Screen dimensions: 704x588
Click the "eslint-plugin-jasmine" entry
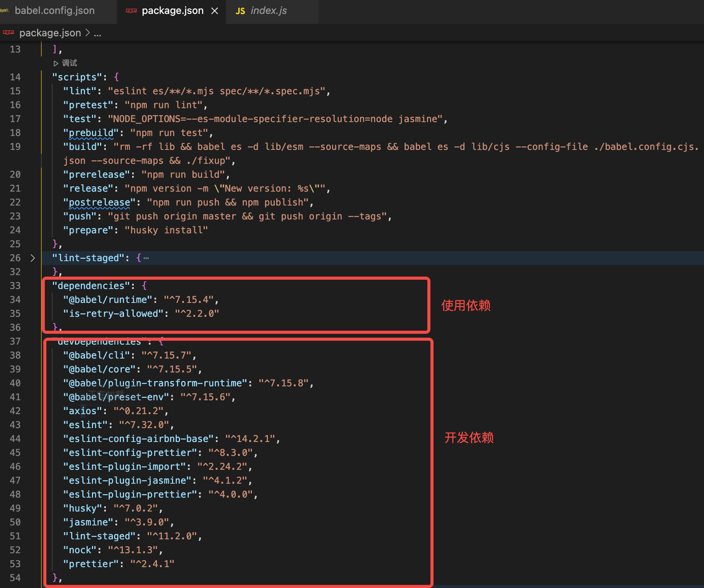[127, 480]
